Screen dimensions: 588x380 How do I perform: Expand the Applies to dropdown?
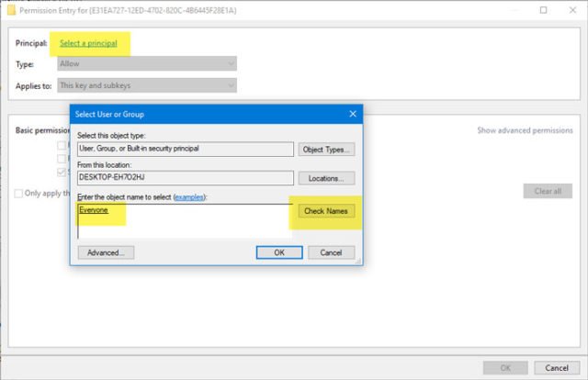coord(147,85)
